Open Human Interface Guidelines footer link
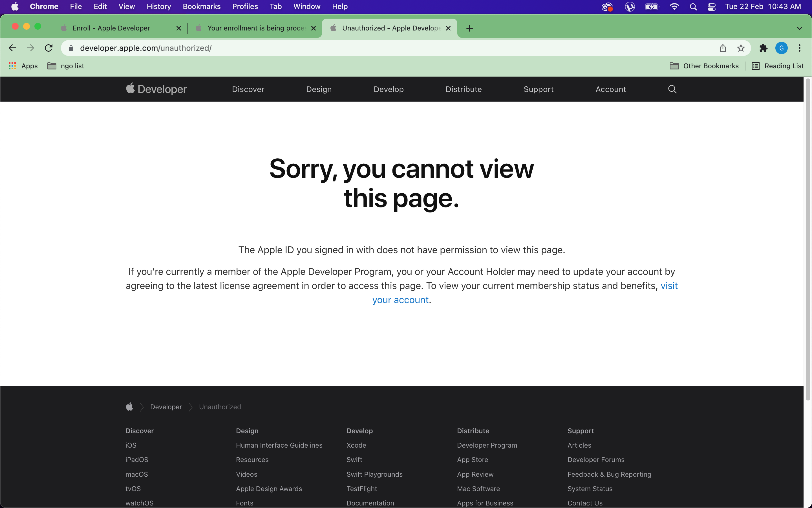 click(279, 445)
